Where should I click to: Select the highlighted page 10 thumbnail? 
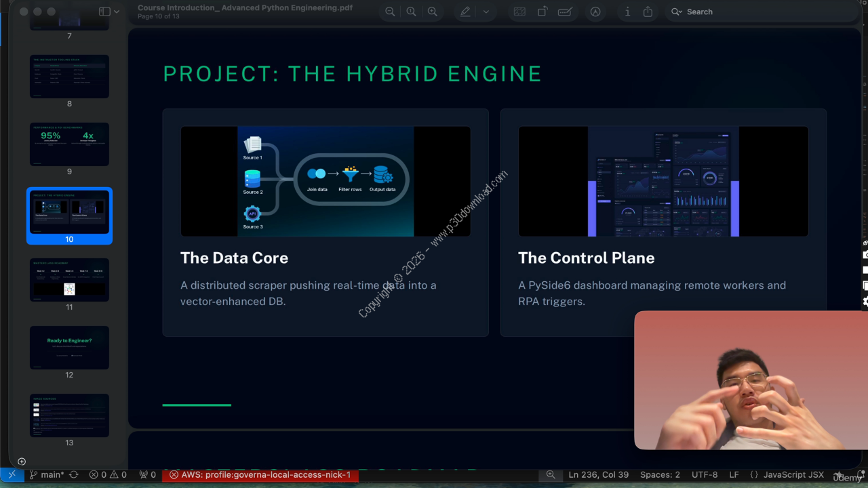(69, 212)
